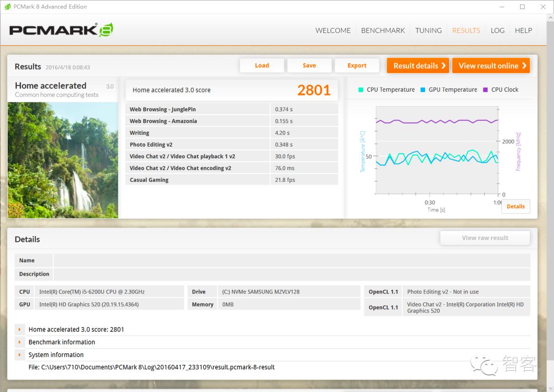Open Result details
554x392 pixels.
click(x=418, y=66)
